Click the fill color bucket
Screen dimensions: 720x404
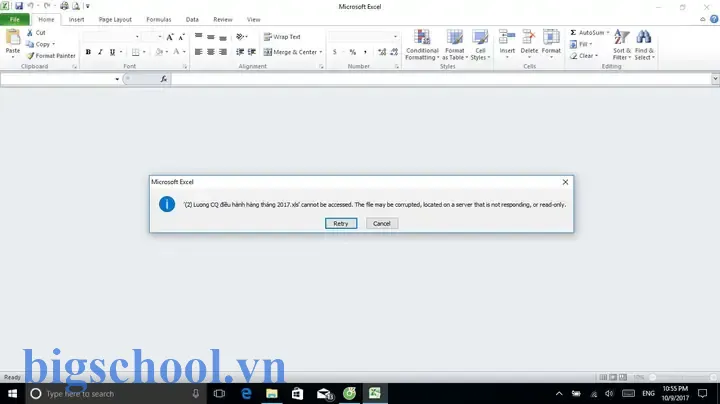pyautogui.click(x=159, y=52)
